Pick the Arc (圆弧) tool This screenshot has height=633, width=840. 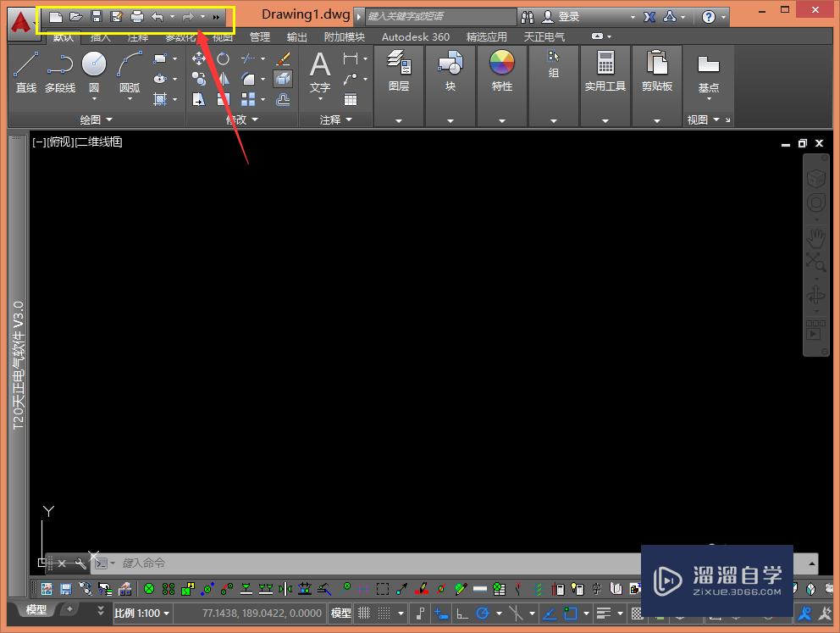click(130, 72)
